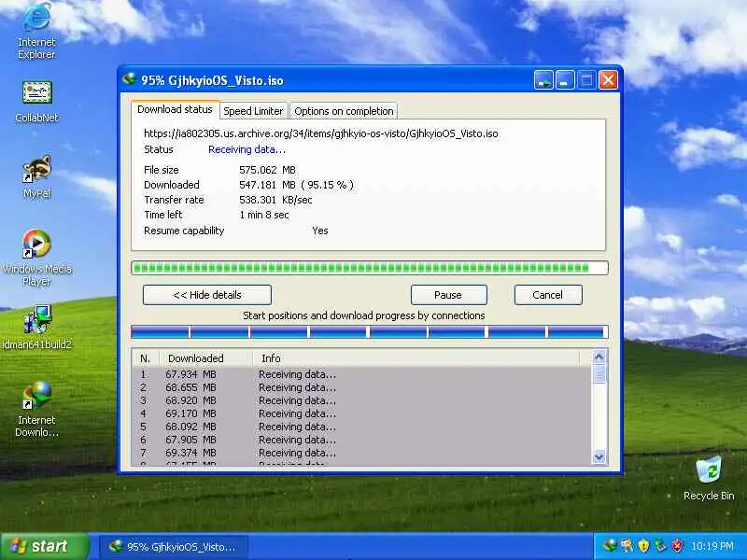
Task: Click the blue connections progress bar
Action: coord(370,332)
